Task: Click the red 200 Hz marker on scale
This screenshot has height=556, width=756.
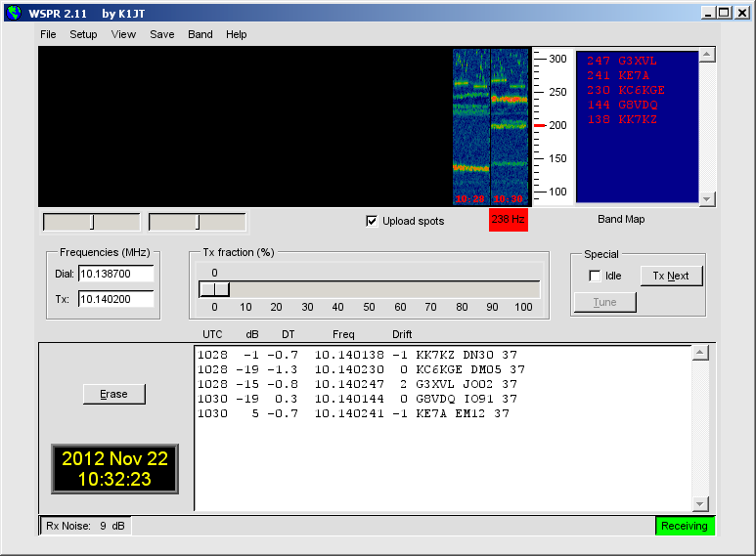Action: coord(540,126)
